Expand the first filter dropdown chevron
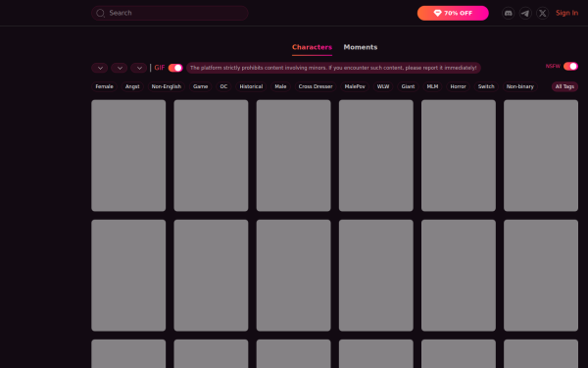Viewport: 588px width, 368px height. coord(100,68)
